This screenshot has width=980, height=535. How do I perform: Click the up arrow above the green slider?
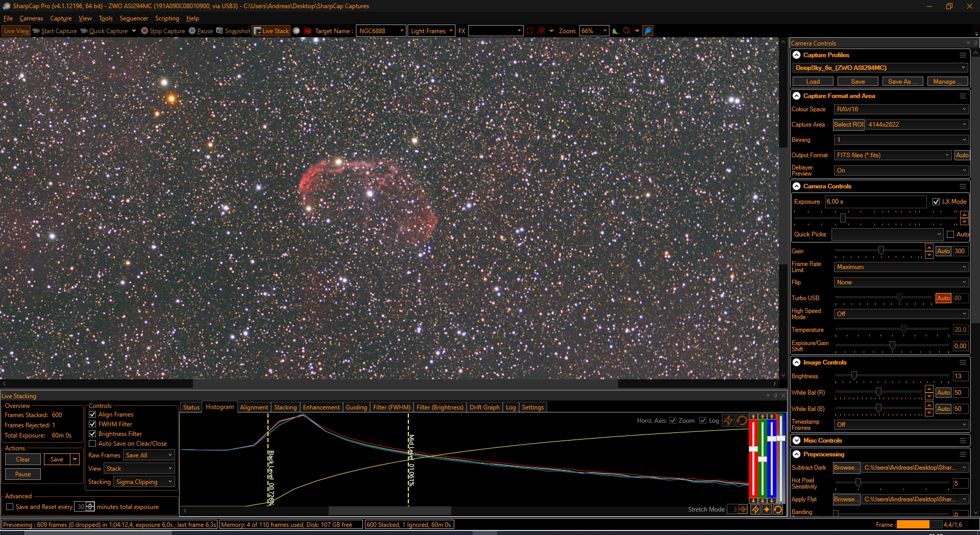tap(763, 417)
